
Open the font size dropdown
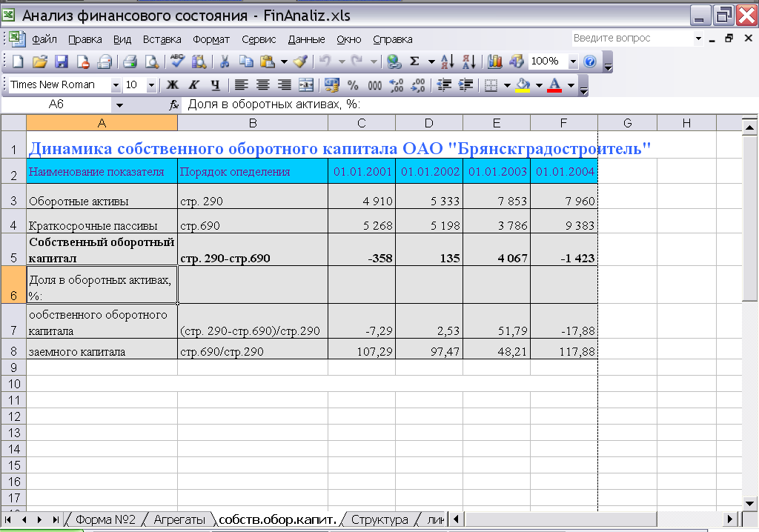pos(151,85)
